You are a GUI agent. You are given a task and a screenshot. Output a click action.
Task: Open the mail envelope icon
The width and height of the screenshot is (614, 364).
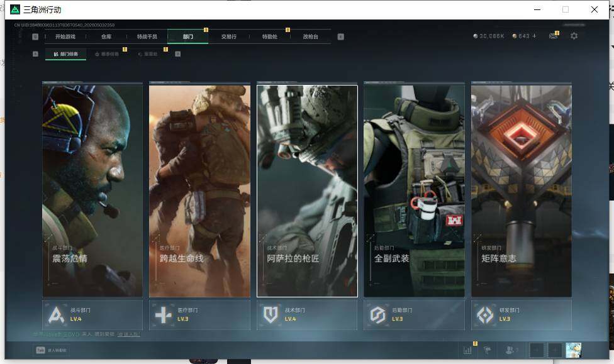(554, 36)
